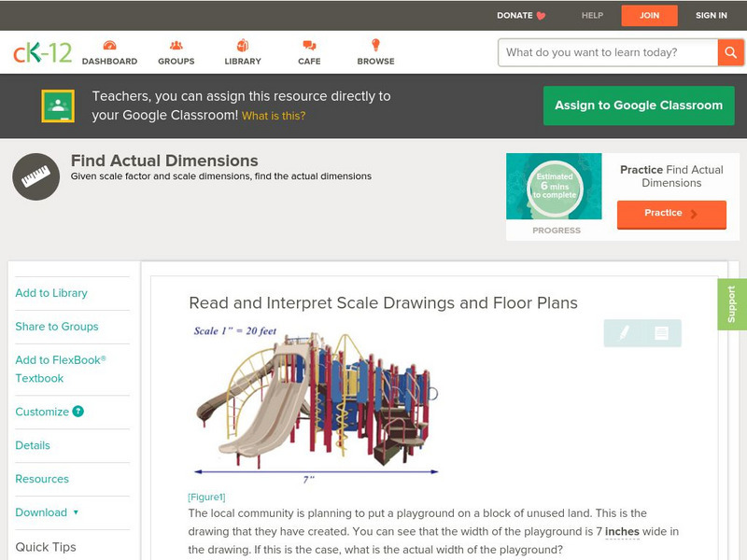
Task: Focus the 'What do you want to learn today?' search field
Action: [608, 52]
